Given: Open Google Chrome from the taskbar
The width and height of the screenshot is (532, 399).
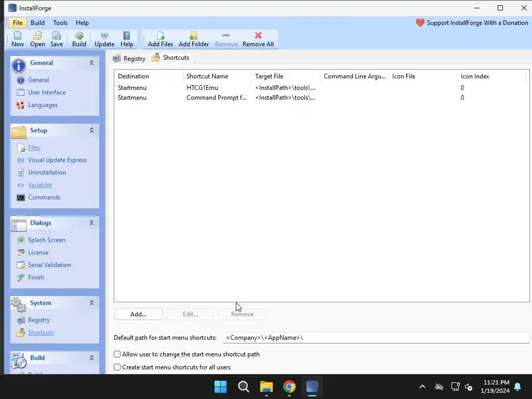Looking at the screenshot, I should tap(289, 387).
